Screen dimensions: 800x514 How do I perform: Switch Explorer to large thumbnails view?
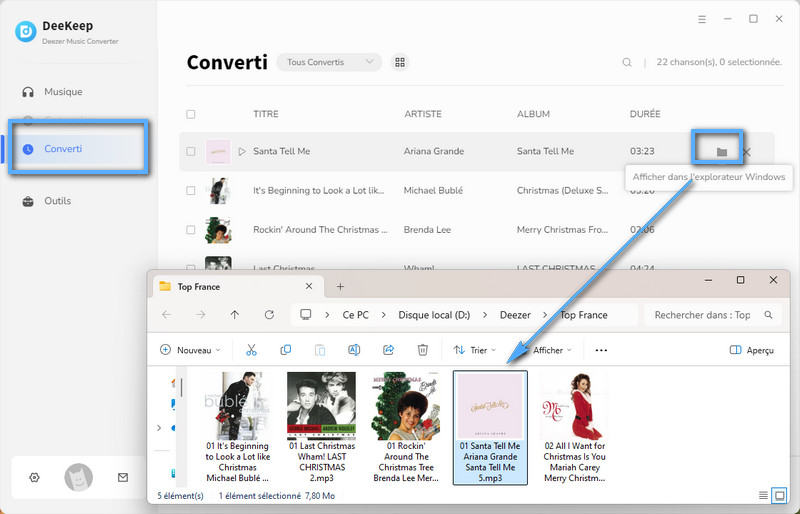point(779,495)
